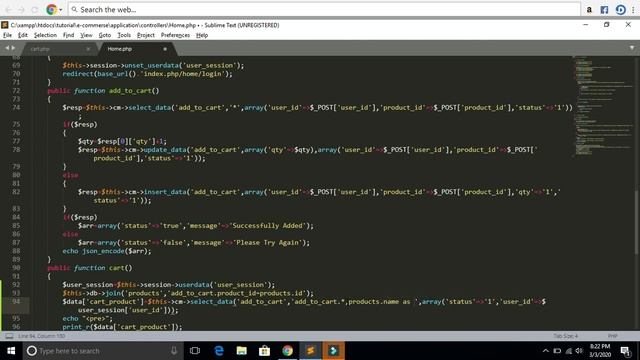This screenshot has height=360, width=640.
Task: Click Line 94, Column status text
Action: [41, 336]
